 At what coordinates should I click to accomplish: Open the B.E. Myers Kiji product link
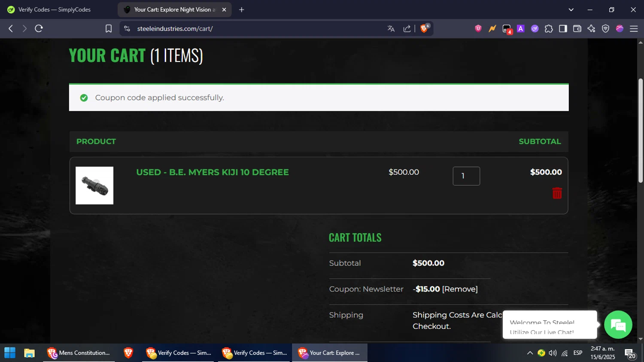213,172
